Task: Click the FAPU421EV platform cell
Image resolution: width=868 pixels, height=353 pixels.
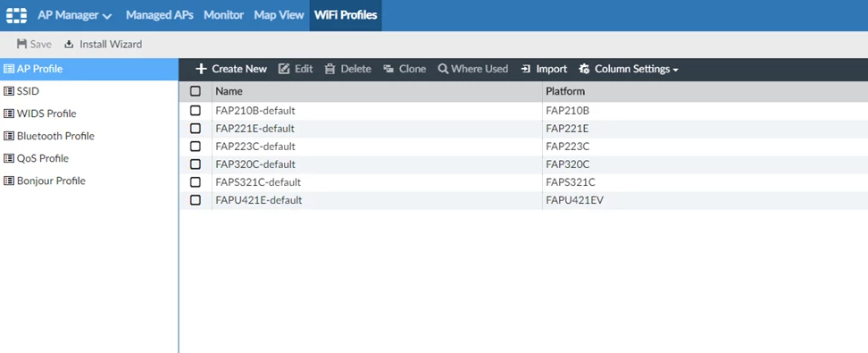Action: (574, 200)
